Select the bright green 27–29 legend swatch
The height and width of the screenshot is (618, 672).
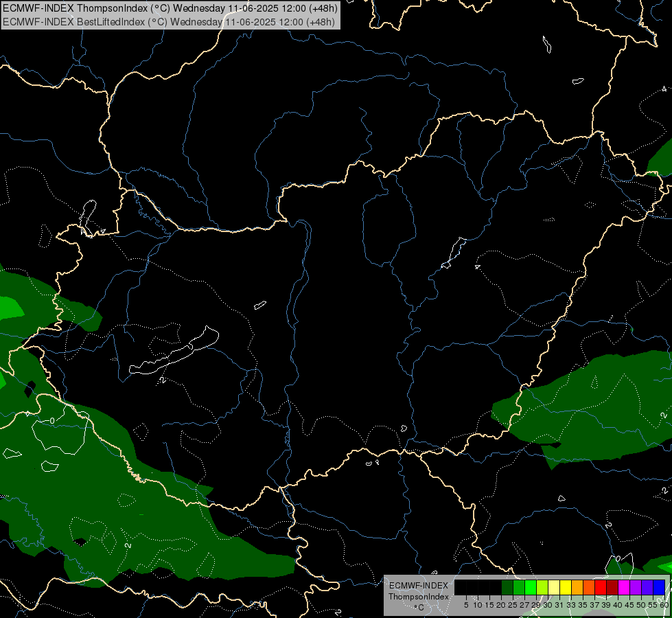click(x=531, y=587)
